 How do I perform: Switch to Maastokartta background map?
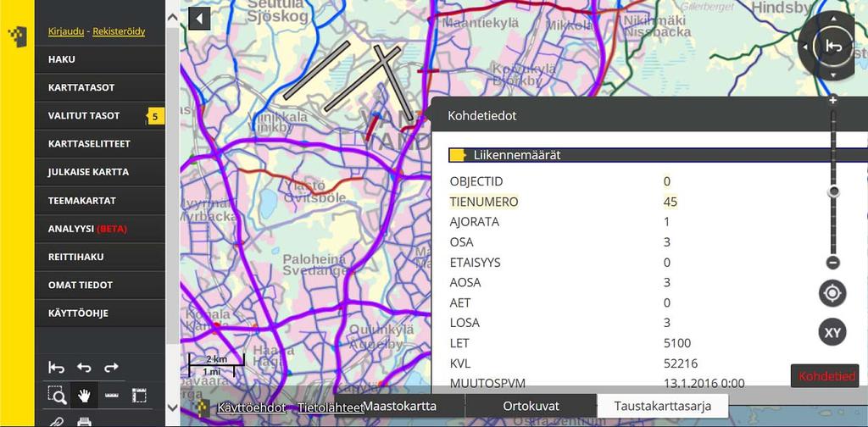tap(399, 406)
